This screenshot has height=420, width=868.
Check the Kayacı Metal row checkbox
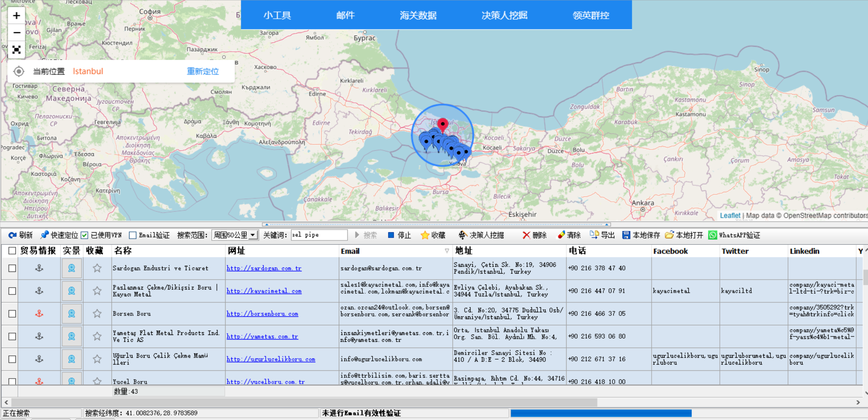pos(12,291)
